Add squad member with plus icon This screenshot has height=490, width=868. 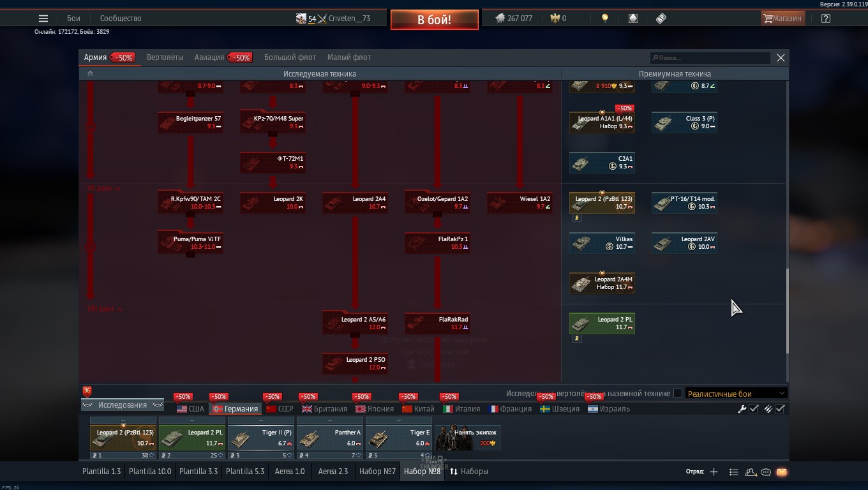click(714, 472)
